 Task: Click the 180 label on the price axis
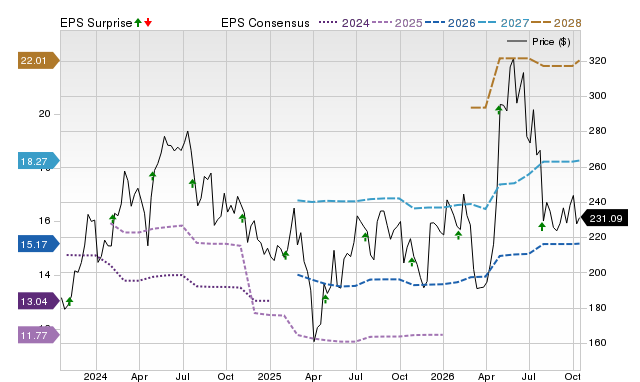(597, 308)
